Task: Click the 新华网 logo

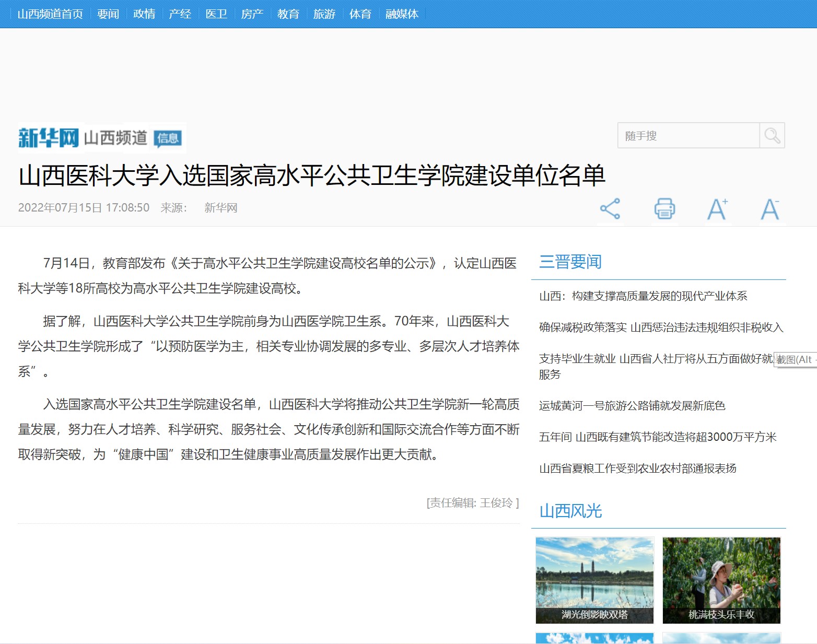Action: pyautogui.click(x=48, y=138)
